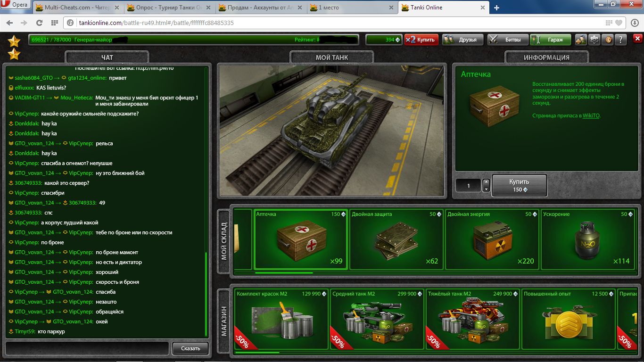Open help with the question mark icon
644x362 pixels.
(x=621, y=40)
